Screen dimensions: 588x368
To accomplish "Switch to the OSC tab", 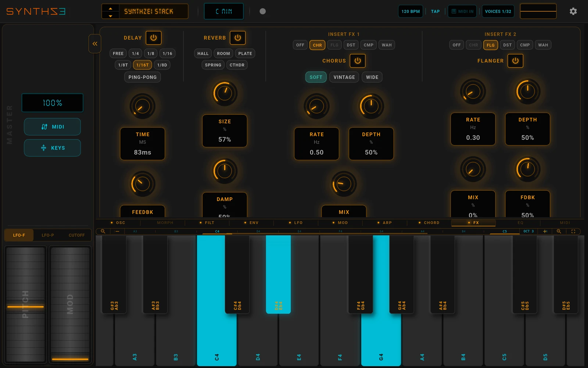I will pyautogui.click(x=118, y=223).
